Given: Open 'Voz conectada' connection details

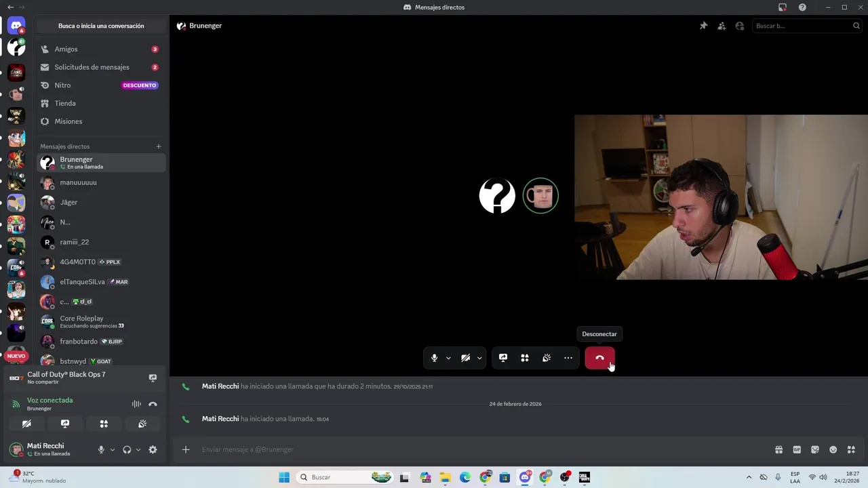Looking at the screenshot, I should 50,400.
